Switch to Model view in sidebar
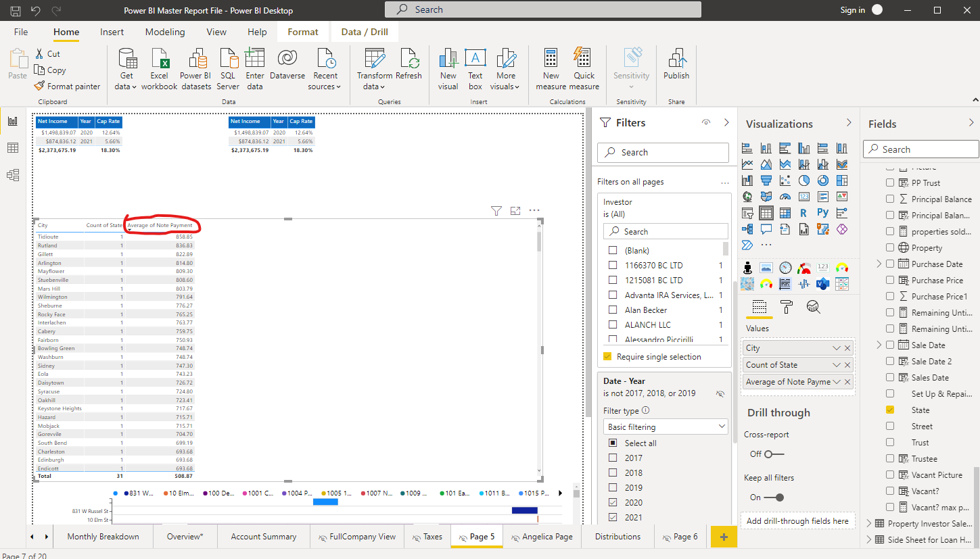Image resolution: width=980 pixels, height=559 pixels. tap(12, 175)
